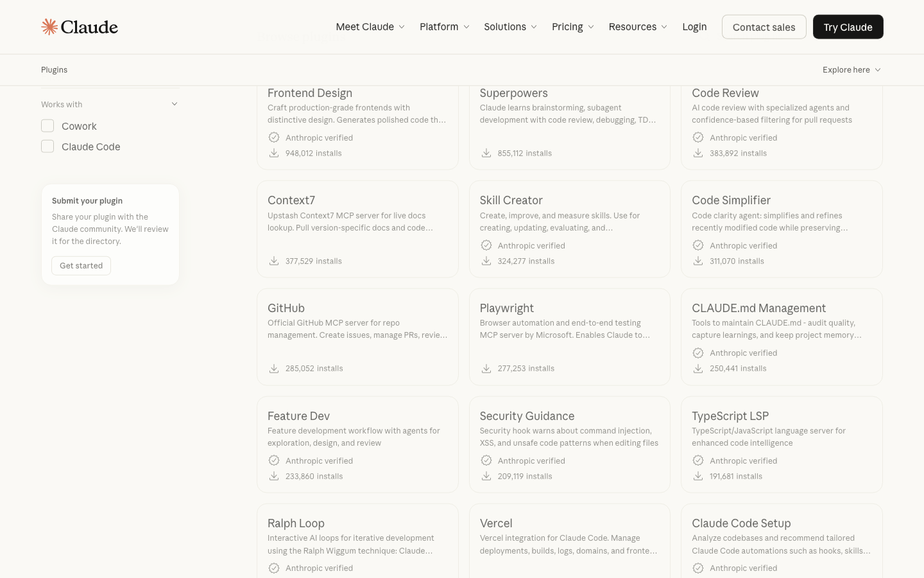This screenshot has width=924, height=578.
Task: Open the Explore here dropdown
Action: (x=851, y=69)
